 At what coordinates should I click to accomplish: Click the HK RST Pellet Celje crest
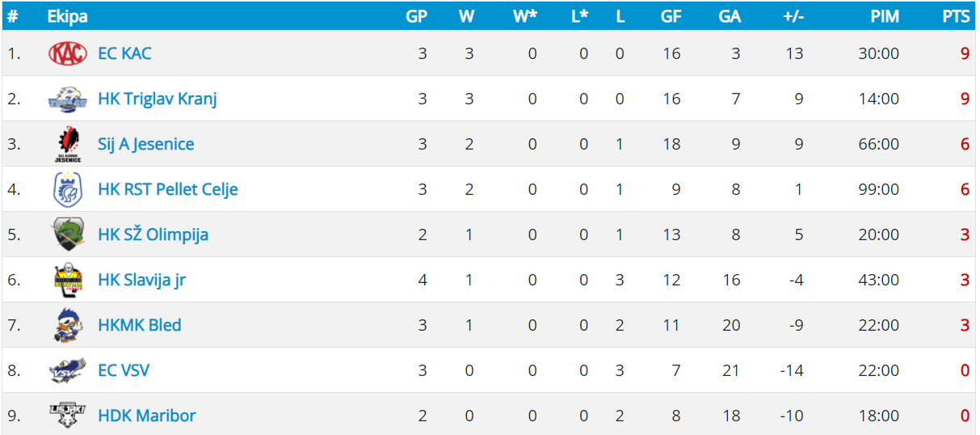[x=67, y=189]
